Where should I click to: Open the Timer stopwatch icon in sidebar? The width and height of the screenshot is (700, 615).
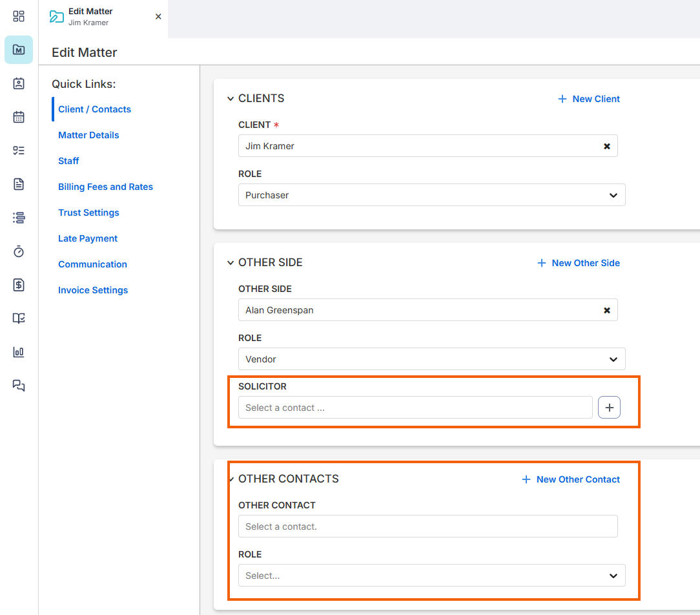(19, 251)
